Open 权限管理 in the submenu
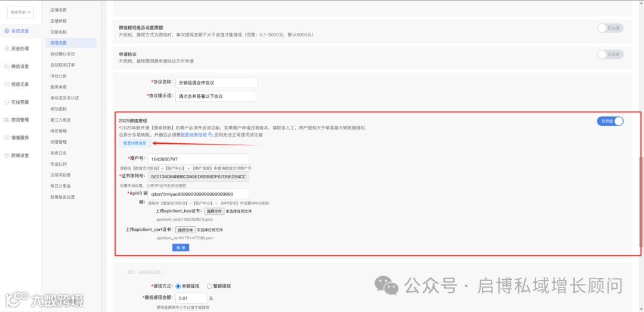 (58, 142)
